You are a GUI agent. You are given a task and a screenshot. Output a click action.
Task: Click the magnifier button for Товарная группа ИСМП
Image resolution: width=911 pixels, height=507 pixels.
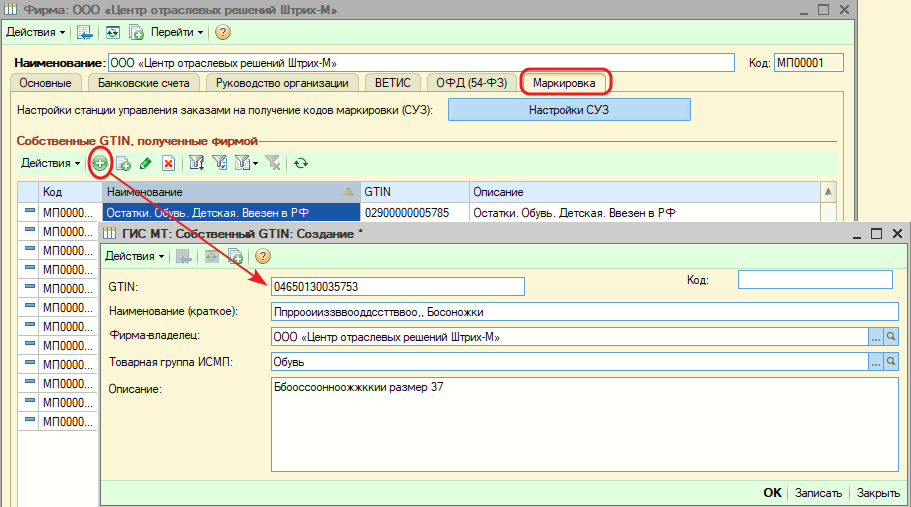891,362
